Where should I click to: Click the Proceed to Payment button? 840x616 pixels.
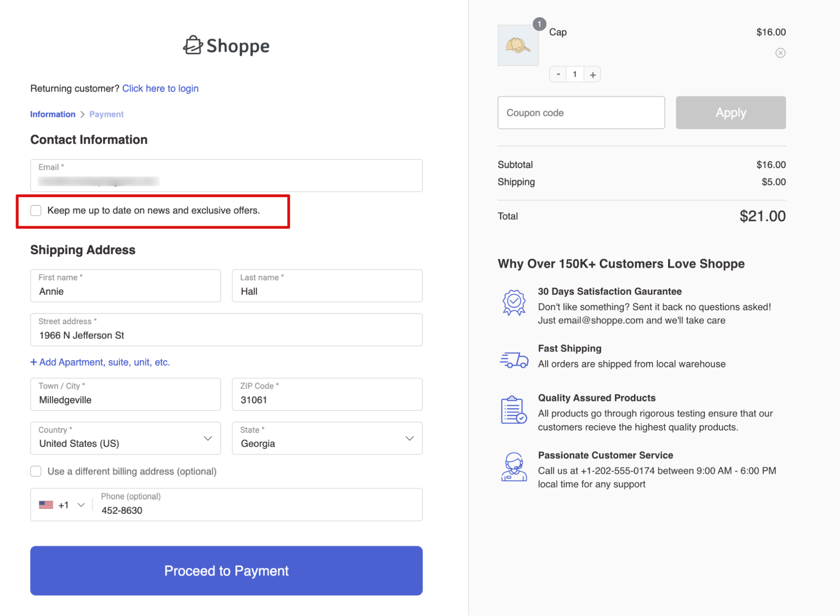(226, 571)
